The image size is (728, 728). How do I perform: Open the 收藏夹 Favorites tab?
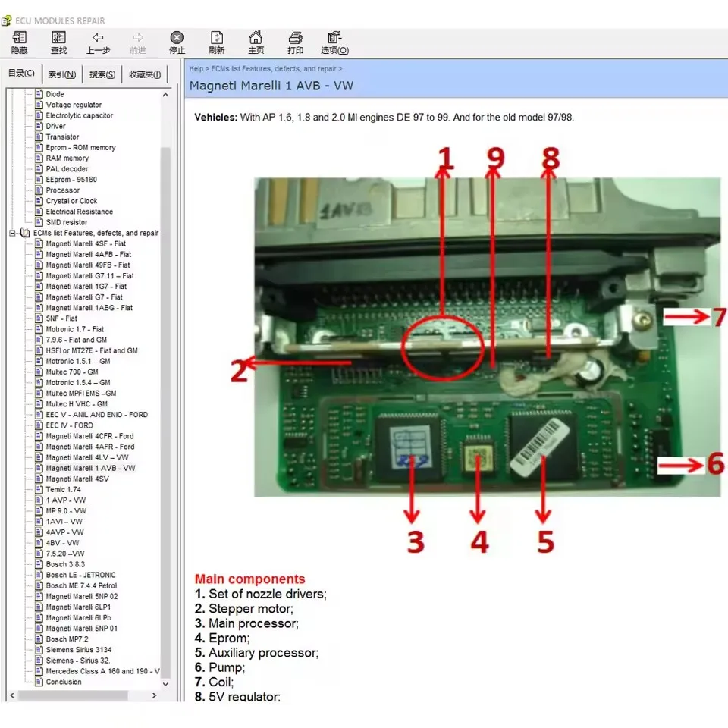pos(143,73)
